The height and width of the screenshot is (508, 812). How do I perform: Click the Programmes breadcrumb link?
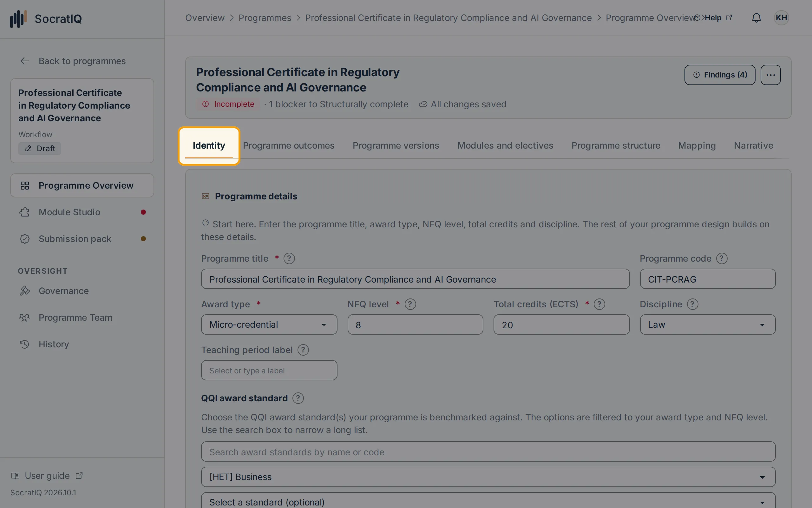pyautogui.click(x=265, y=18)
